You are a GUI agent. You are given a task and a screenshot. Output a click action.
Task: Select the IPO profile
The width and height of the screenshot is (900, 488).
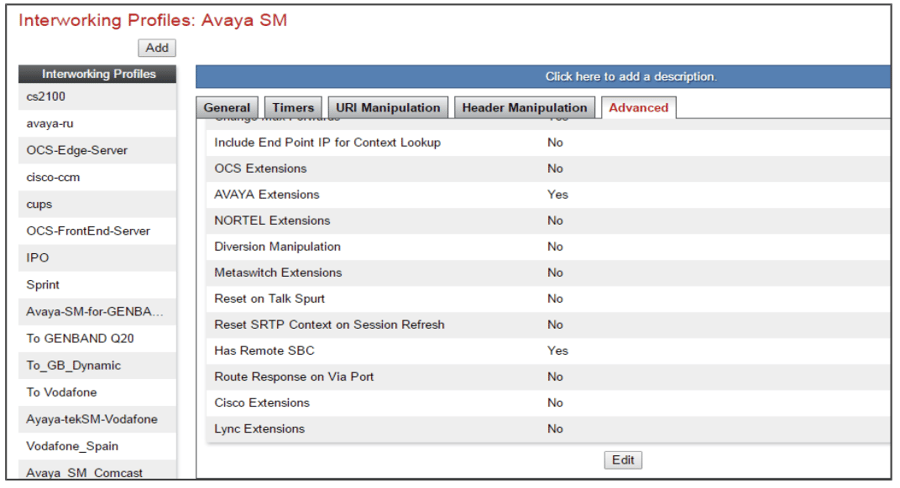coord(97,258)
